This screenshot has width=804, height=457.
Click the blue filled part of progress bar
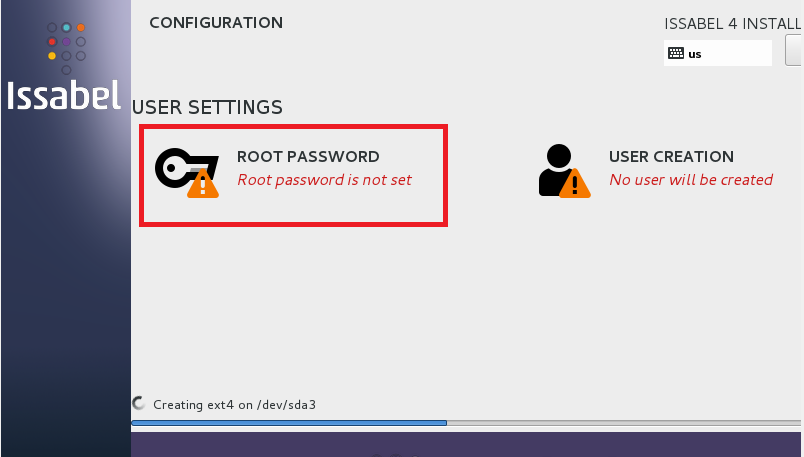(x=288, y=423)
